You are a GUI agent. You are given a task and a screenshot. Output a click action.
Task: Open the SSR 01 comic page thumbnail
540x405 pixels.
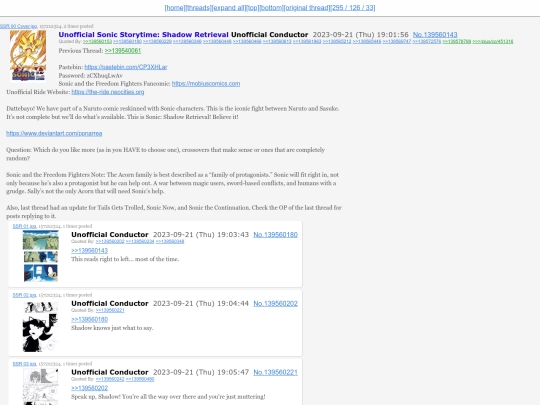tap(41, 256)
